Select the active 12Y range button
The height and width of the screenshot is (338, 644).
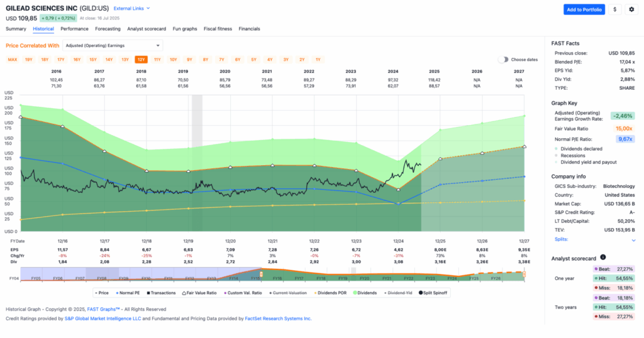click(141, 60)
